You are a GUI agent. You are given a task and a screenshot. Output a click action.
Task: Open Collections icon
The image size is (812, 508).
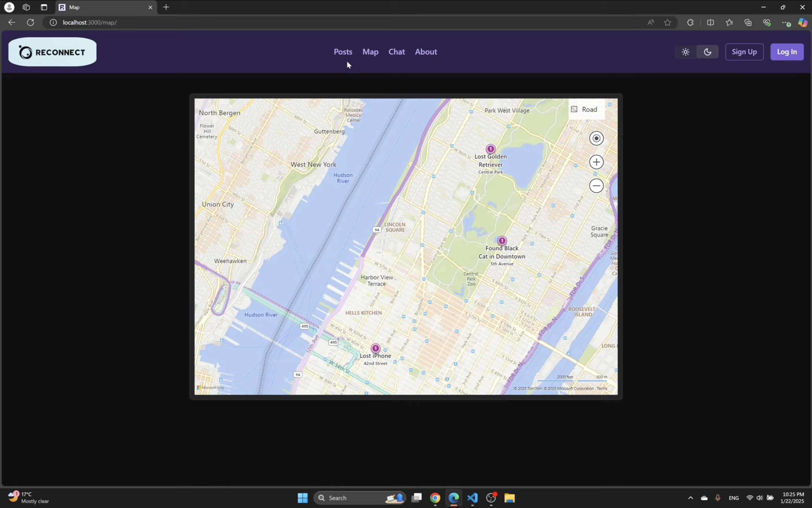click(x=748, y=22)
